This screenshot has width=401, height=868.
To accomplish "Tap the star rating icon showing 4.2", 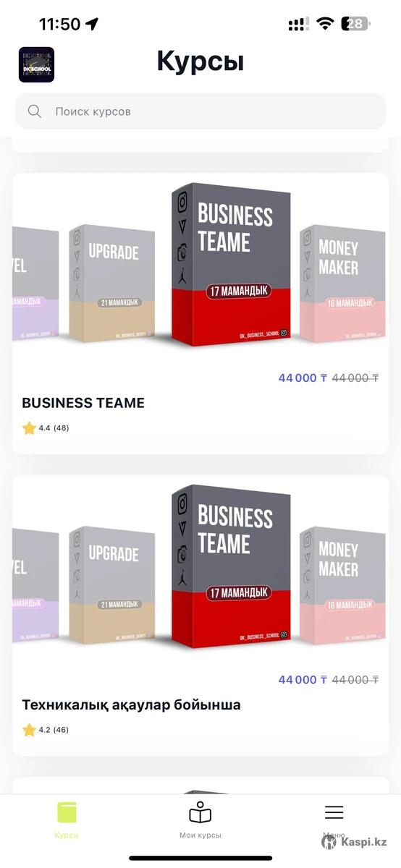I will coord(29,730).
